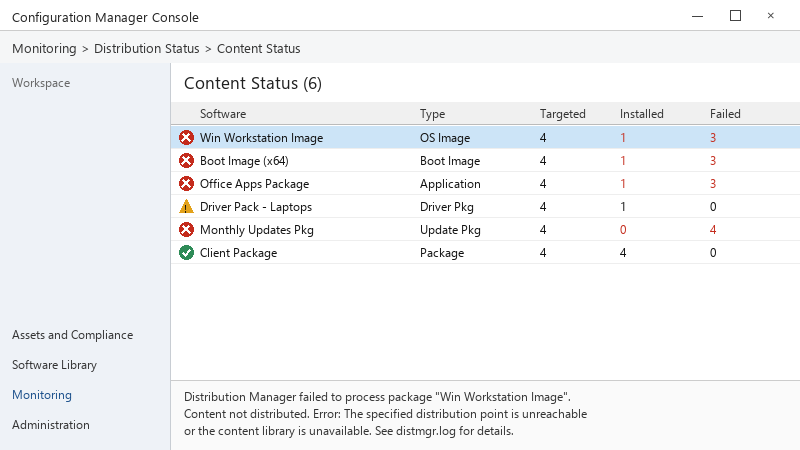Screen dimensions: 800x450
Task: Click warning icon beside Driver Pack - Laptops
Action: (186, 207)
